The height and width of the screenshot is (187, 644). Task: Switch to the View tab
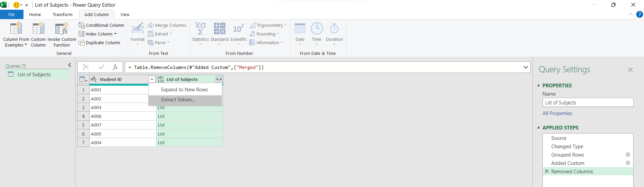tap(125, 14)
